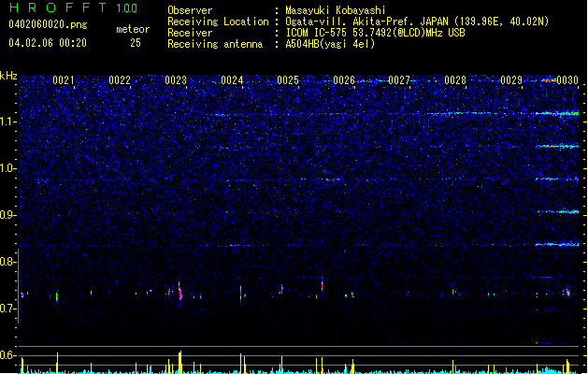Click antenna text A504HB(yagi 4el)
Viewport: 588px width, 374px height.
tap(330, 44)
